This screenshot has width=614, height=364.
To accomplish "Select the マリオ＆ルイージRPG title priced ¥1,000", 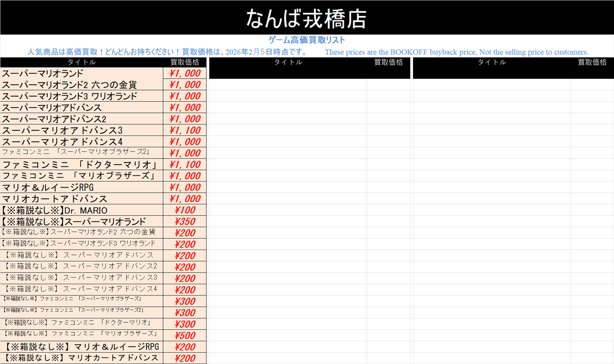I will (82, 187).
